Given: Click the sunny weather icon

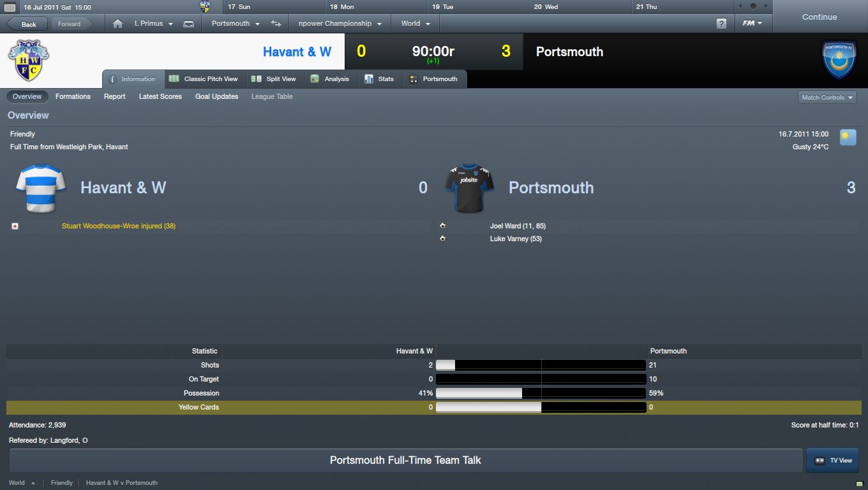Looking at the screenshot, I should click(x=848, y=137).
